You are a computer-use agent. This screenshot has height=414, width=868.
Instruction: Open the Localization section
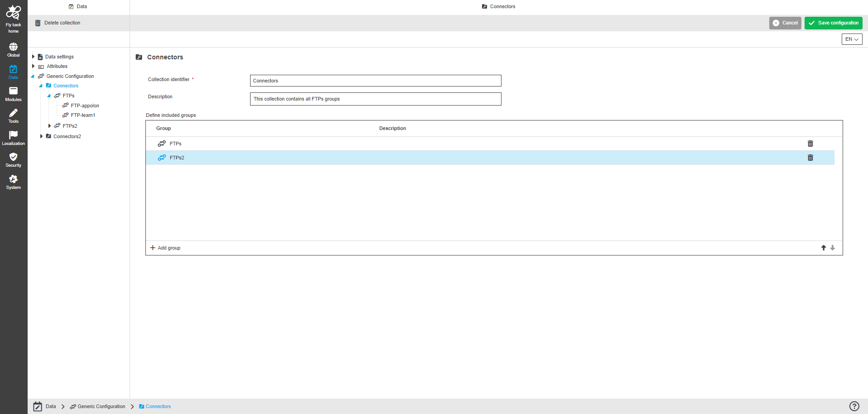[x=13, y=136]
